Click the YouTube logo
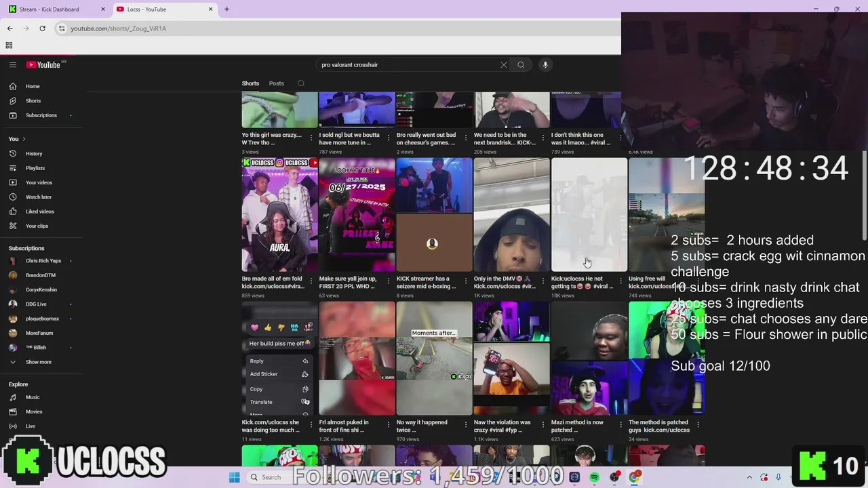This screenshot has height=488, width=868. click(44, 64)
